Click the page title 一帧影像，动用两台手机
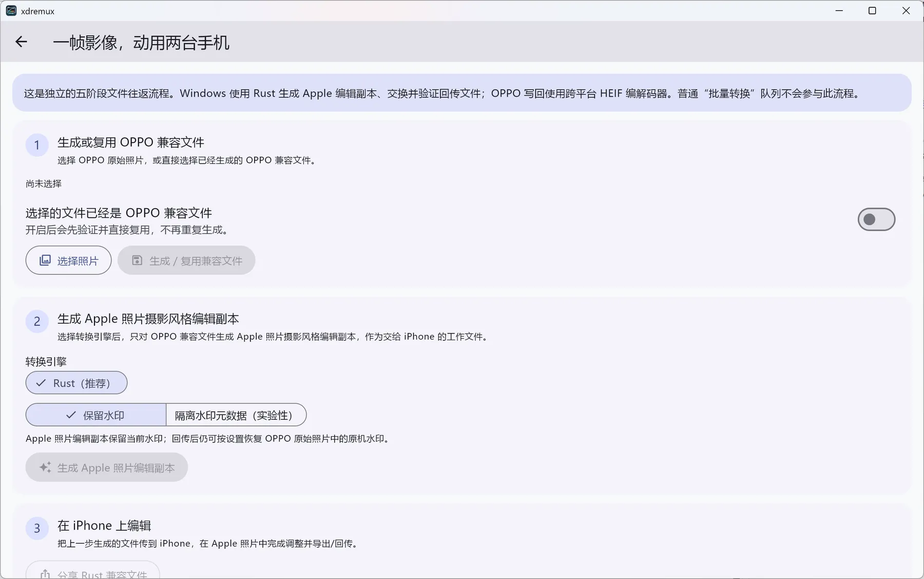 point(141,42)
